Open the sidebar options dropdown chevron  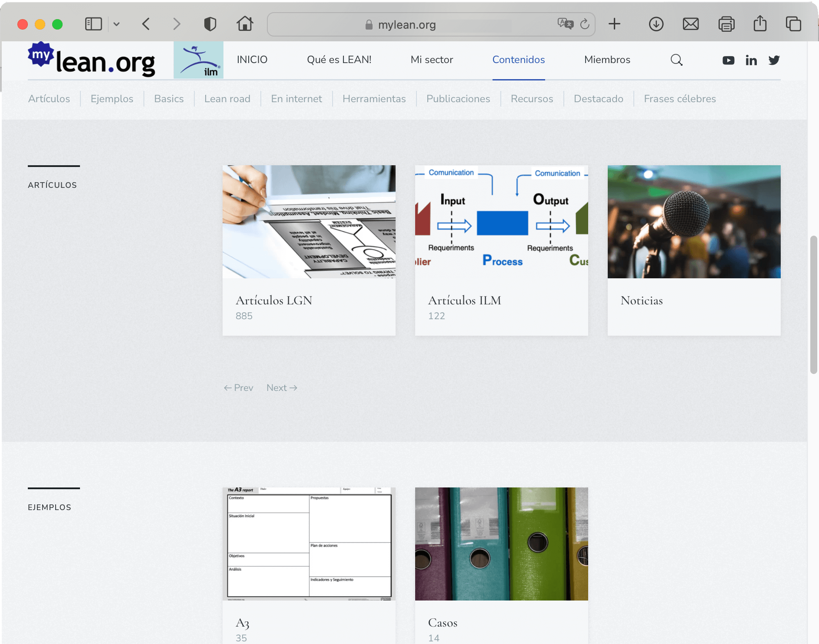(117, 24)
